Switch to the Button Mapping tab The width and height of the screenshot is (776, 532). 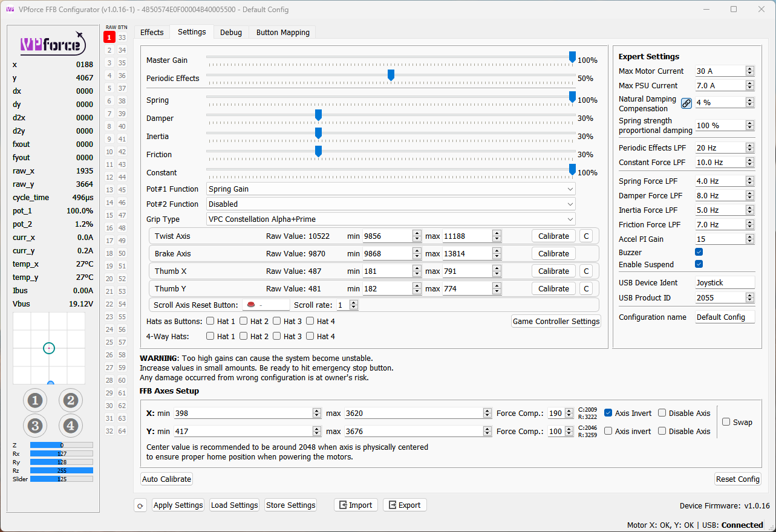pos(282,32)
